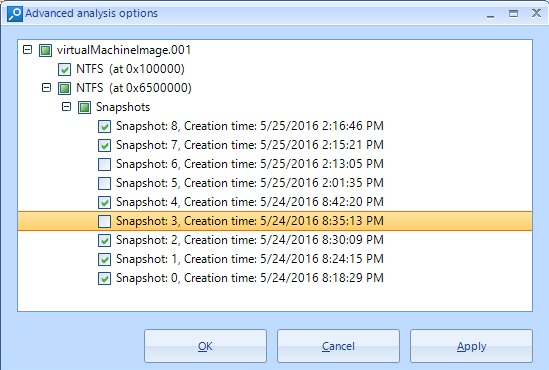Toggle the Snapshots group checkbox

tap(84, 107)
